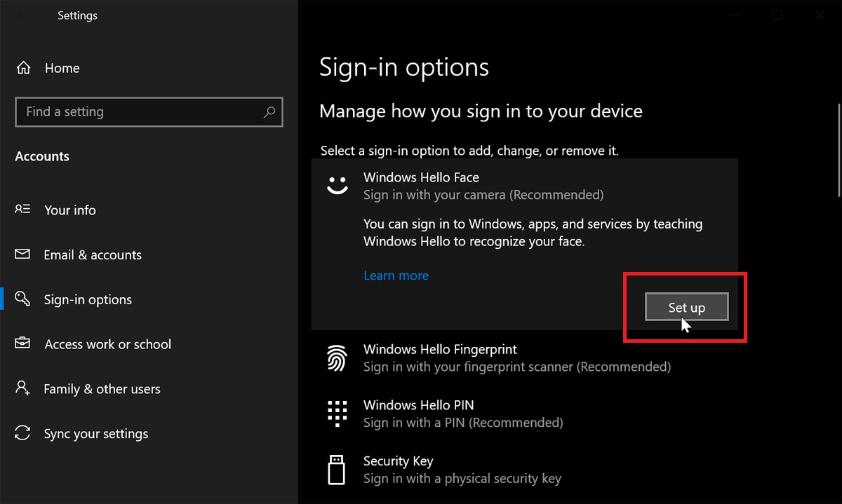
Task: Click the Home house icon
Action: [x=23, y=67]
